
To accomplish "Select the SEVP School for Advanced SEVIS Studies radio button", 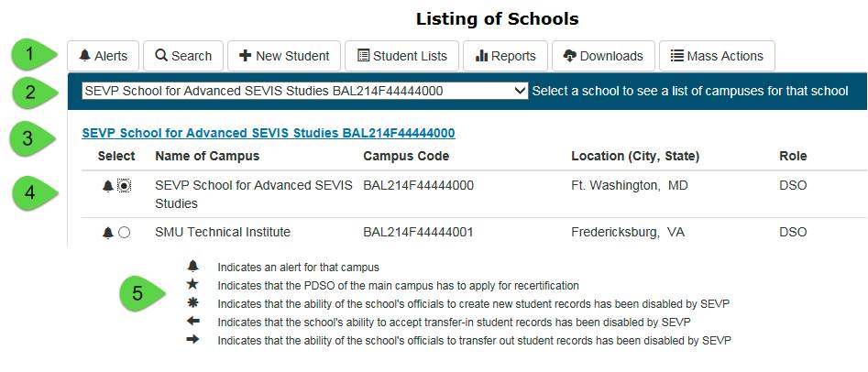I will pos(125,187).
